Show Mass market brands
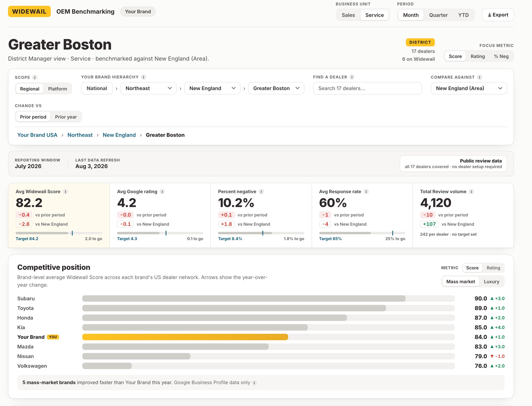 [460, 281]
